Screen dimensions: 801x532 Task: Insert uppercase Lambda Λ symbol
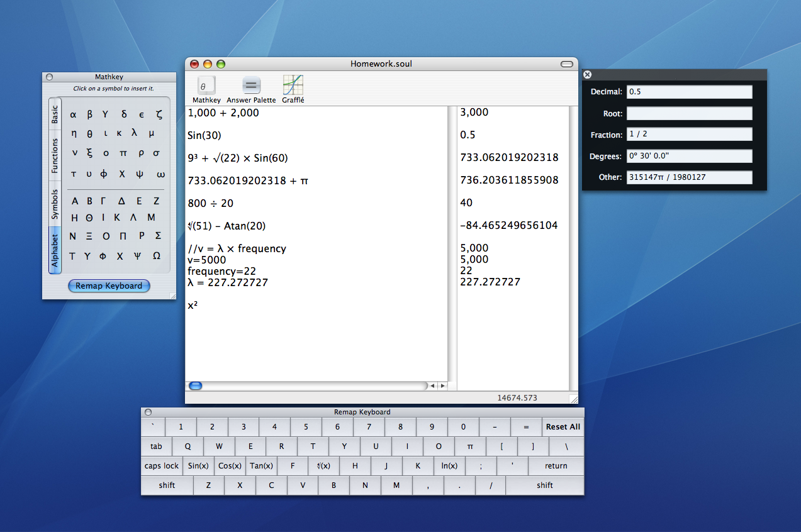[x=133, y=218]
